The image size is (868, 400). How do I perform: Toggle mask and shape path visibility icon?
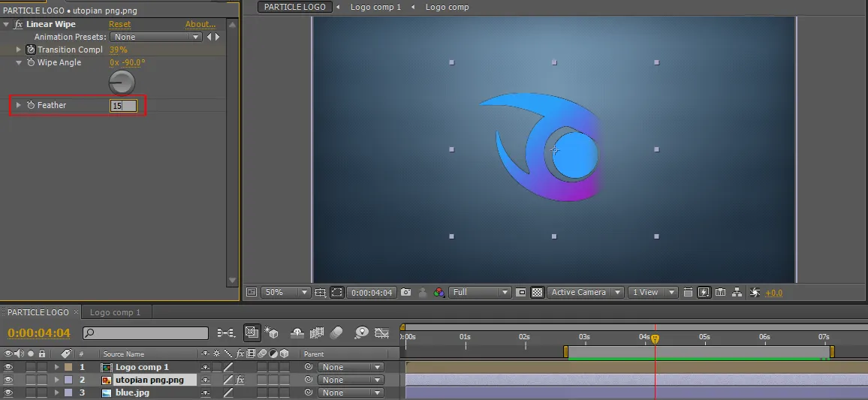[337, 292]
